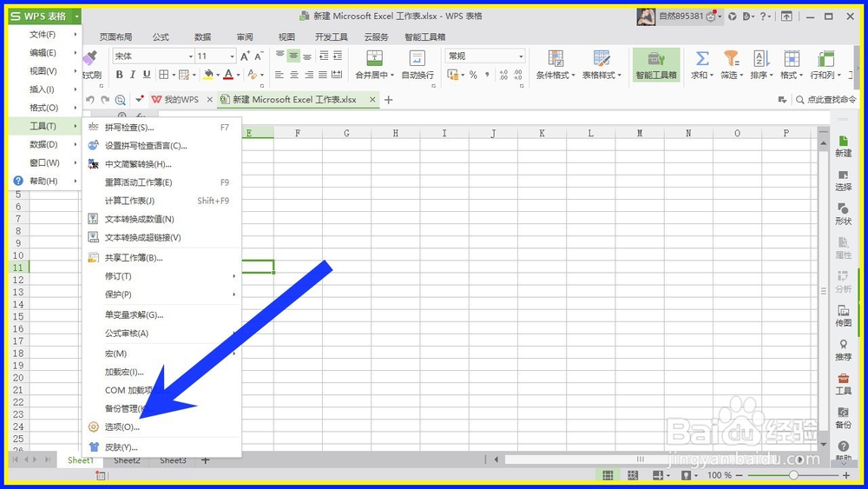Image resolution: width=868 pixels, height=489 pixels.
Task: Decrease font size with the A- icon
Action: [259, 56]
